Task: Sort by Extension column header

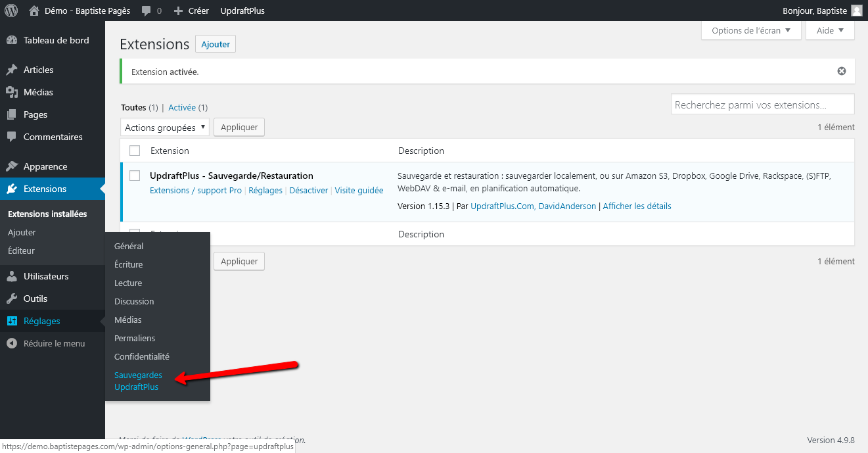Action: [x=170, y=151]
